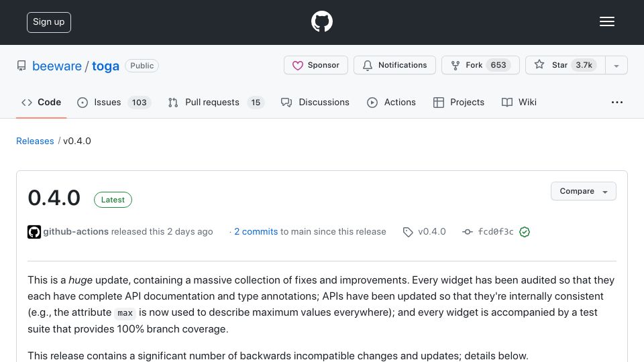Screen dimensions: 644x362
Task: Star the toga repository
Action: click(x=565, y=65)
